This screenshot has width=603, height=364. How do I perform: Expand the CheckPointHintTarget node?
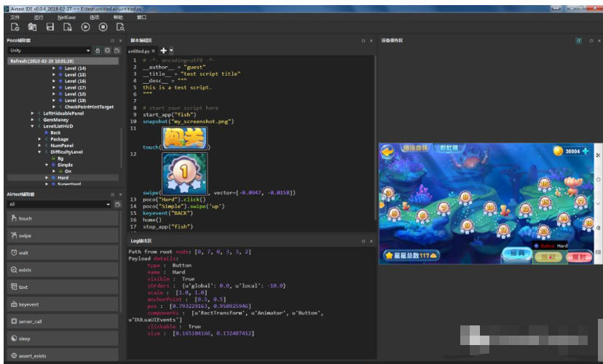pos(54,107)
